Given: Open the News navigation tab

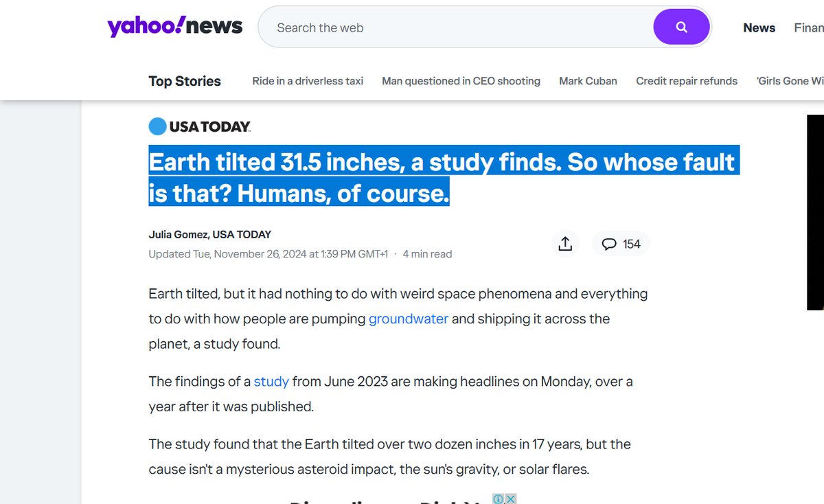Looking at the screenshot, I should pos(759,27).
